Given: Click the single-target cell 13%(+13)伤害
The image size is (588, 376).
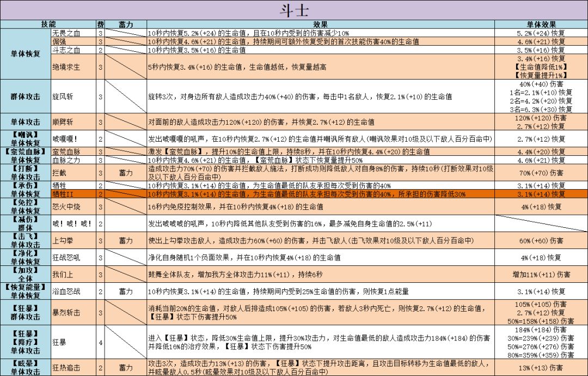Looking at the screenshot, I should tap(541, 367).
